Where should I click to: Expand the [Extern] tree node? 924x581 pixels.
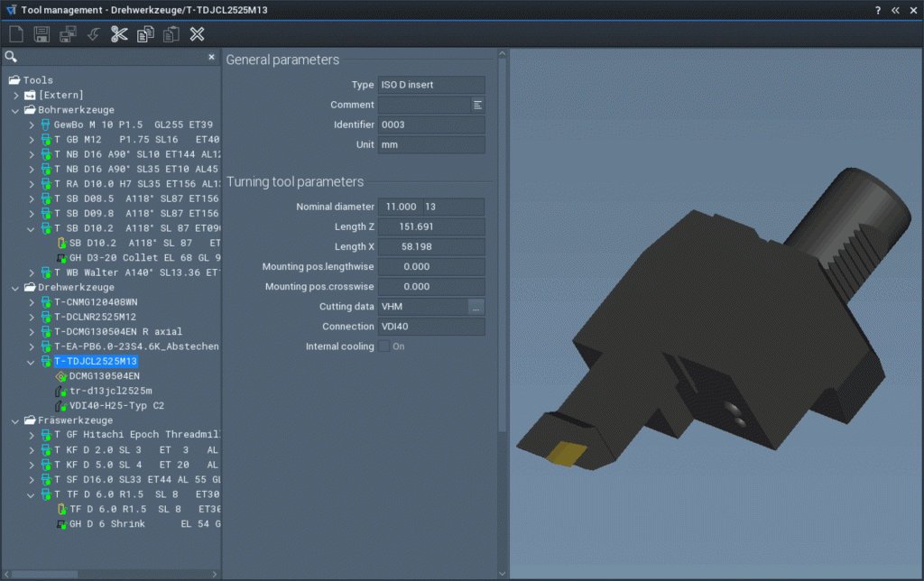point(16,95)
